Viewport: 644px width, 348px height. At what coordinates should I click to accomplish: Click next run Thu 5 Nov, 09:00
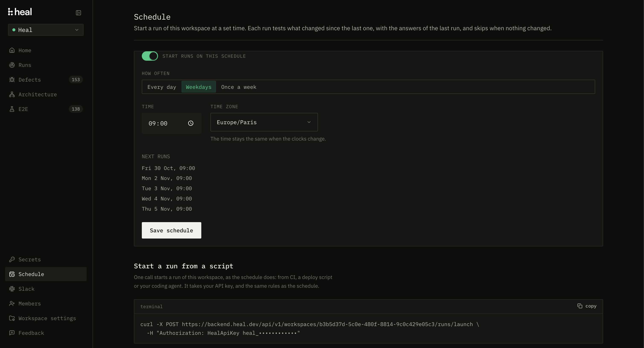click(x=167, y=209)
